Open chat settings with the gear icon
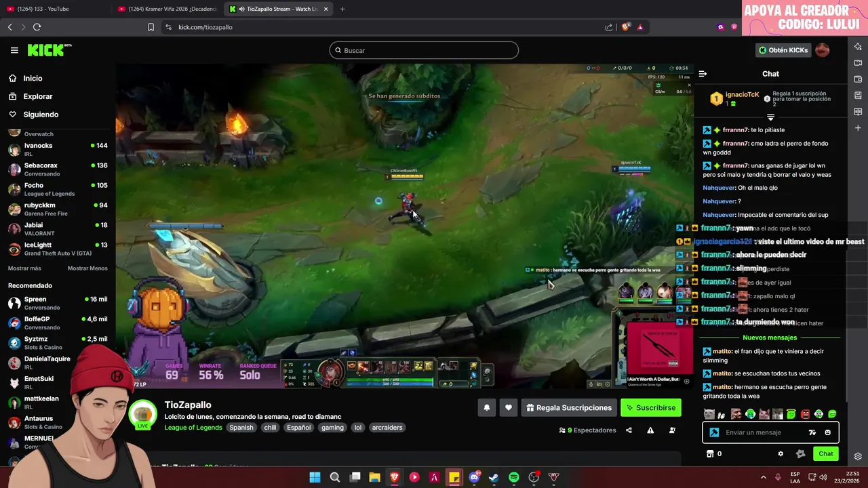The height and width of the screenshot is (488, 868). pyautogui.click(x=781, y=453)
